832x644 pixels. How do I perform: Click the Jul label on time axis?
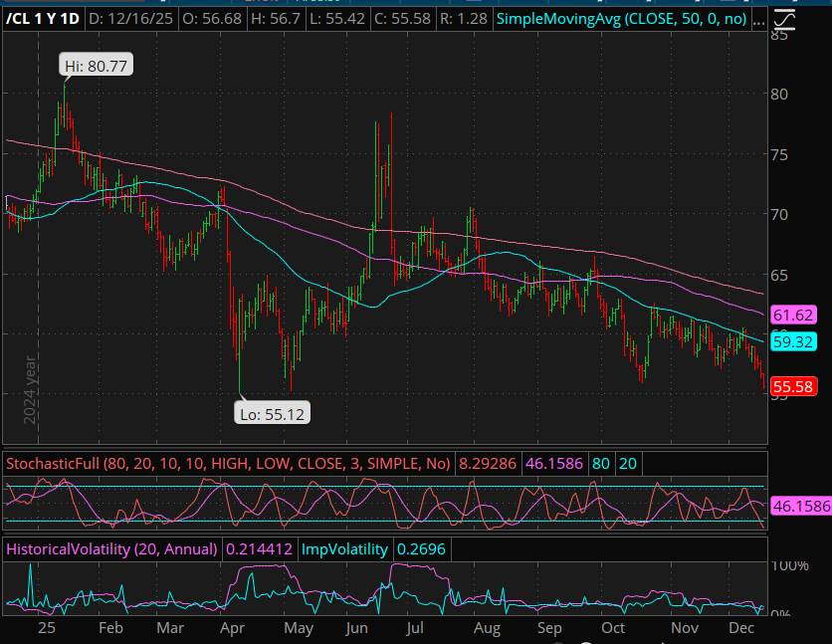pyautogui.click(x=415, y=628)
